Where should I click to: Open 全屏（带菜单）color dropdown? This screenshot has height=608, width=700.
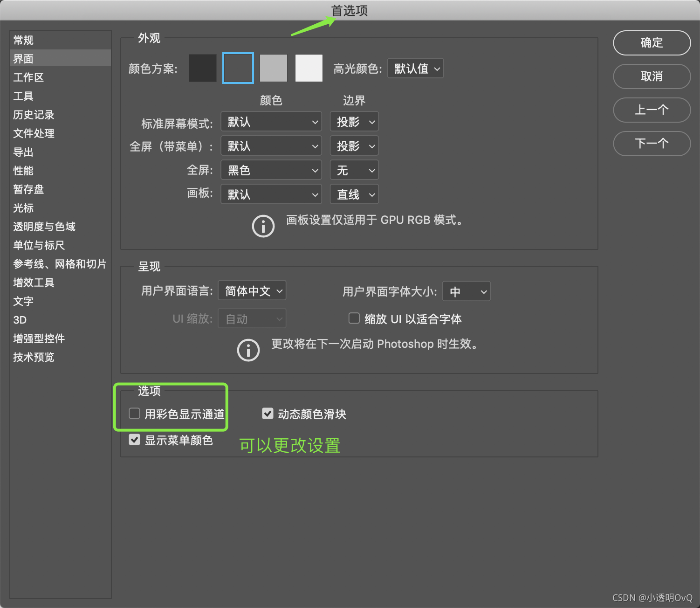click(271, 146)
